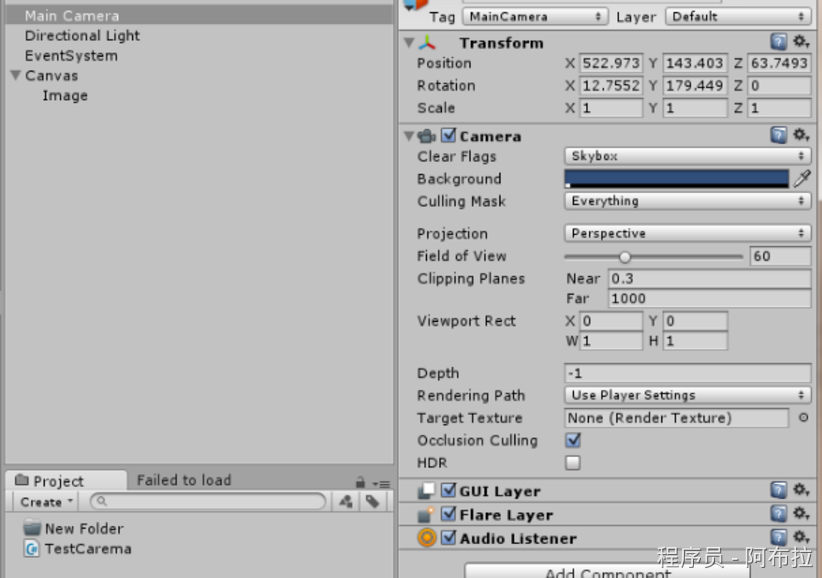Open the GUI Layer help book icon
Viewport: 822px width, 578px height.
778,490
